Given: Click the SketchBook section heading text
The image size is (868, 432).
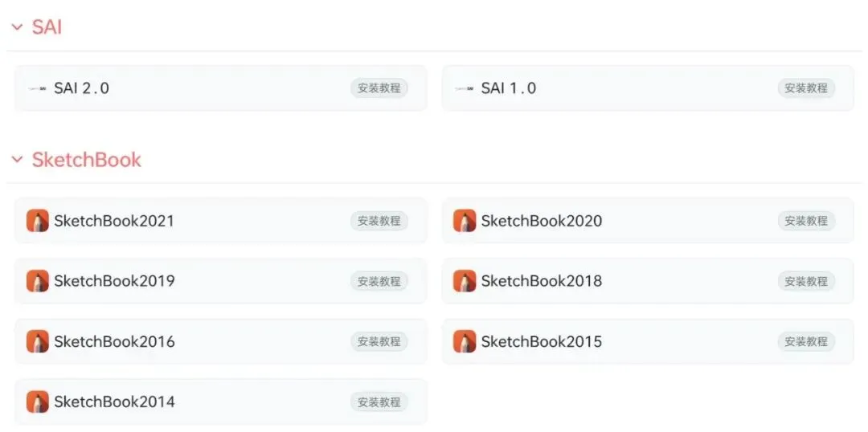Looking at the screenshot, I should pyautogui.click(x=86, y=160).
